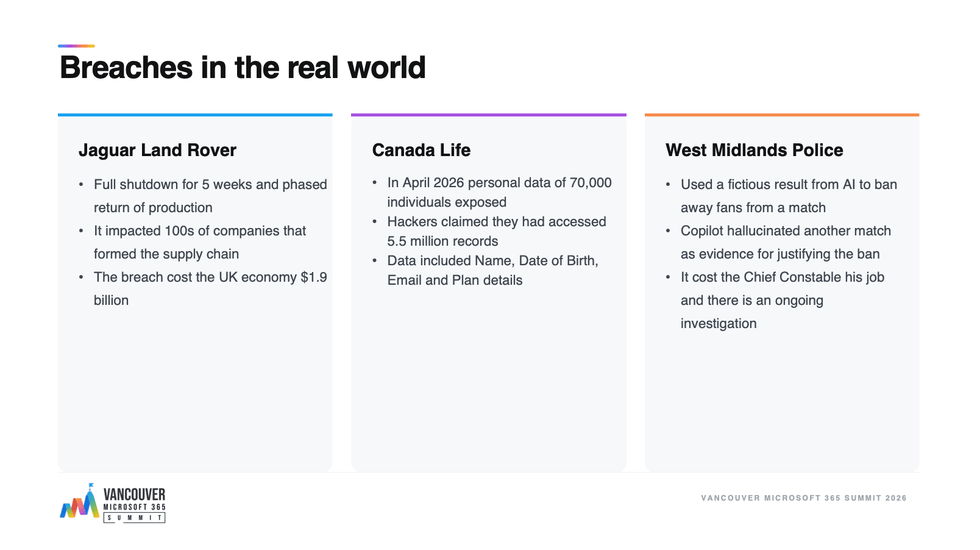
Task: Click the blue top border of Jaguar card
Action: tap(195, 115)
